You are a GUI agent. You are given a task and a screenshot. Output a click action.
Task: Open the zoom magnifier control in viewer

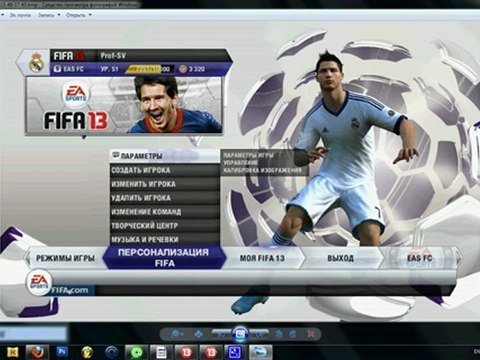click(177, 334)
